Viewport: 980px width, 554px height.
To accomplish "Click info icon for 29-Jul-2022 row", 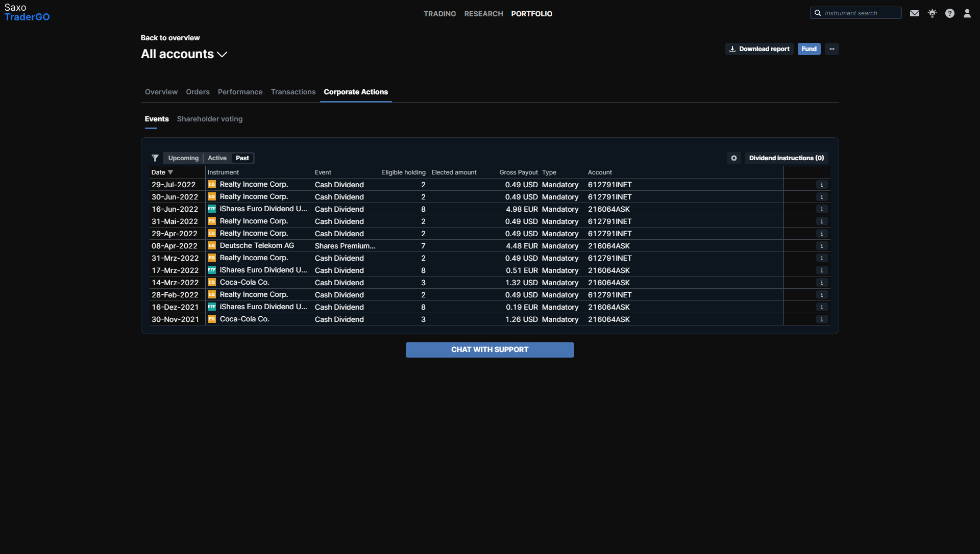I will coord(822,185).
